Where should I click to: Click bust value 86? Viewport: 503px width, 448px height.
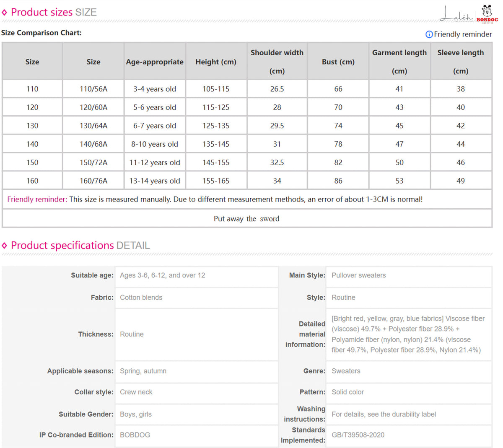(338, 181)
